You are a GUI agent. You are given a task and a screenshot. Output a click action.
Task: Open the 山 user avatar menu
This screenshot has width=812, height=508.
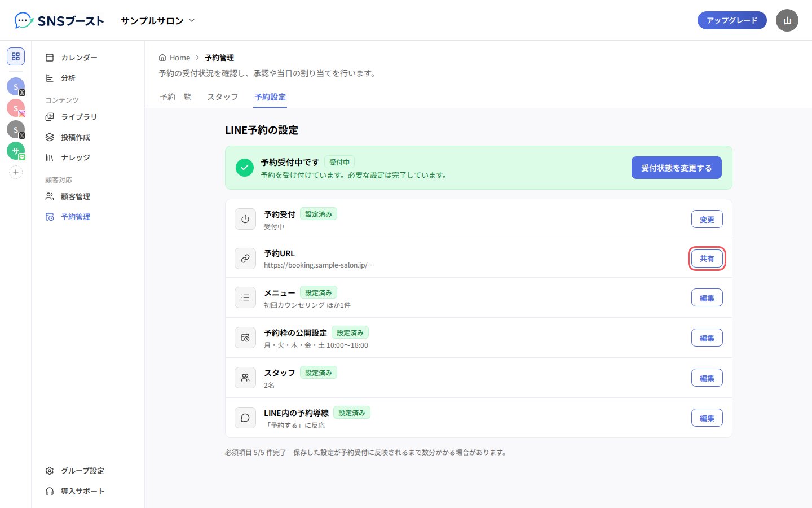click(x=787, y=20)
